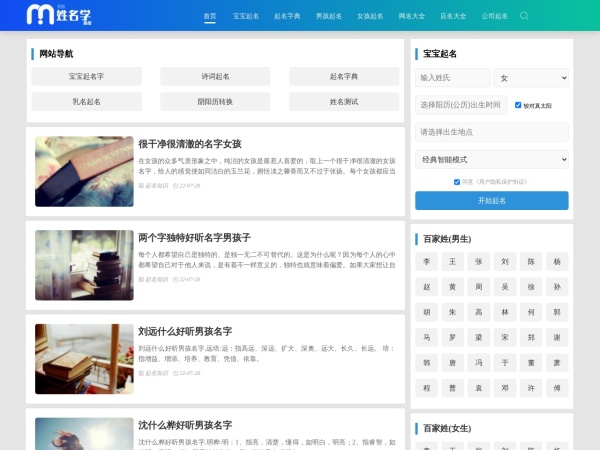
Task: Select surname 周 in 百家姓(男生)
Action: (479, 287)
